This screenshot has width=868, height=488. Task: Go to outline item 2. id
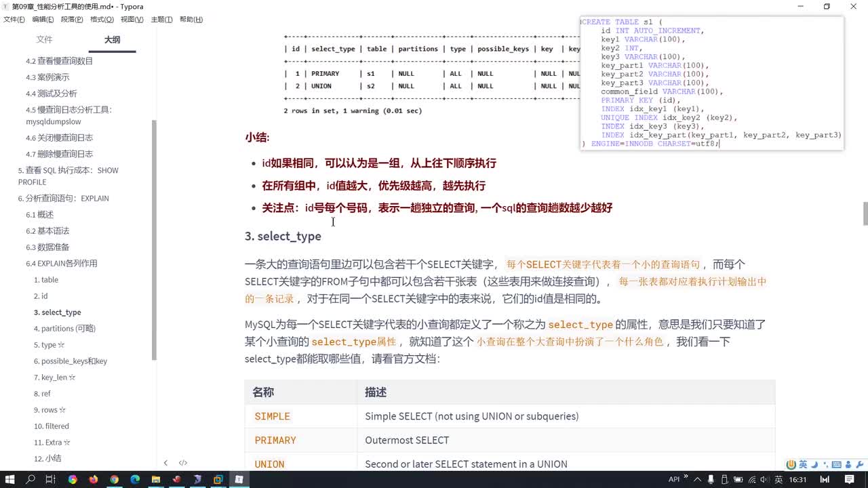pos(41,296)
